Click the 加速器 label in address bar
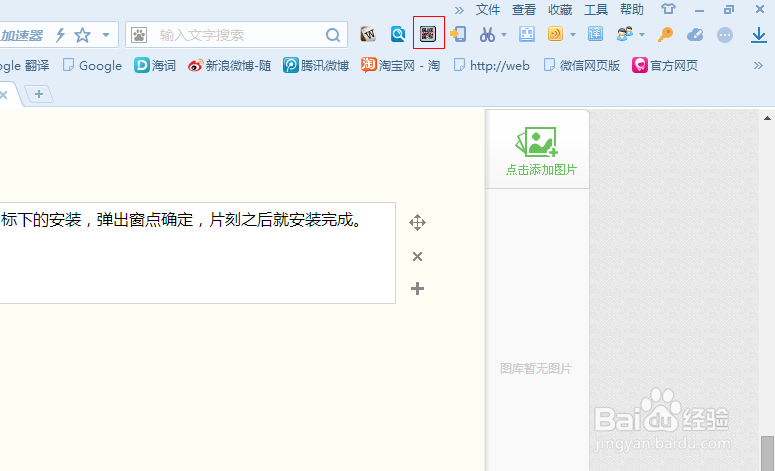The height and width of the screenshot is (471, 775). click(x=22, y=35)
